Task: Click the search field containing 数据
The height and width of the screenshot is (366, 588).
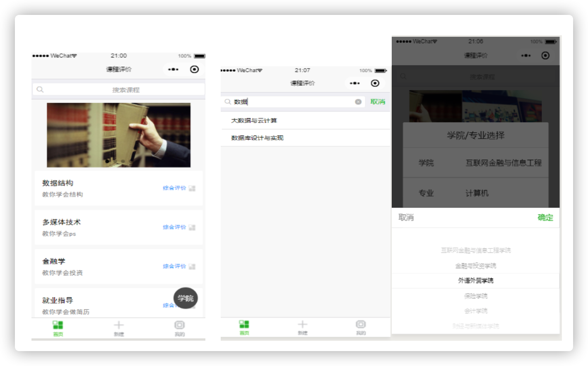Action: coord(293,102)
